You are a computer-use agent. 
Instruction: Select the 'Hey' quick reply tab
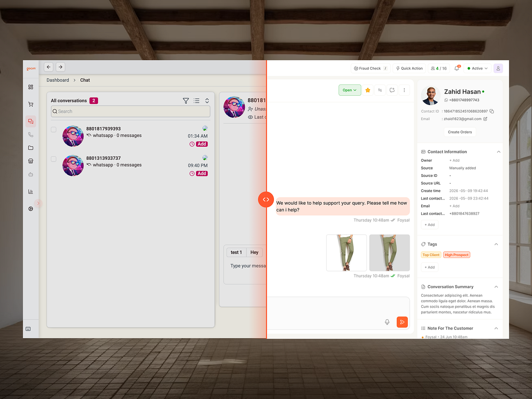point(254,252)
